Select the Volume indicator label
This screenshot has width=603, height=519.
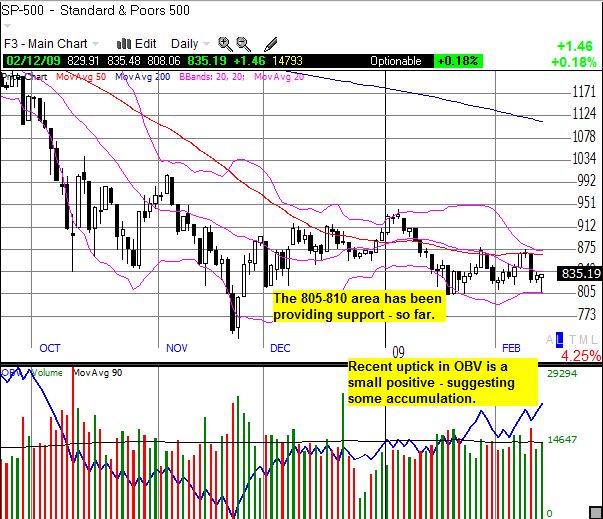47,373
